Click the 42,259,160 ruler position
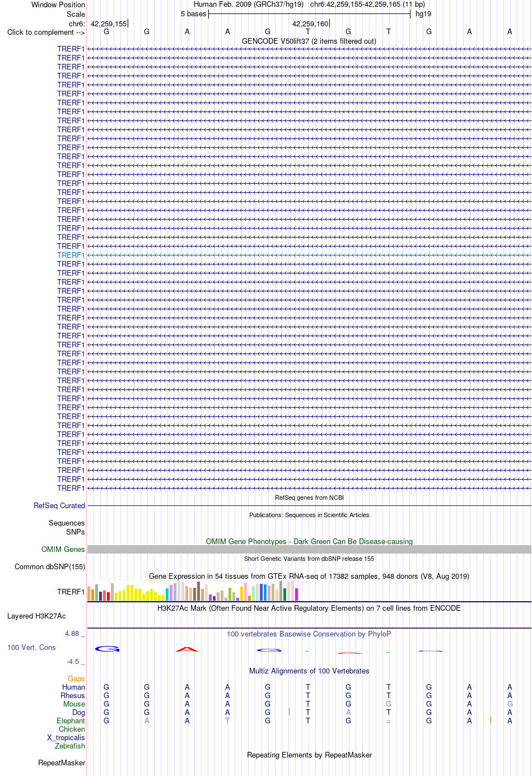 click(310, 24)
